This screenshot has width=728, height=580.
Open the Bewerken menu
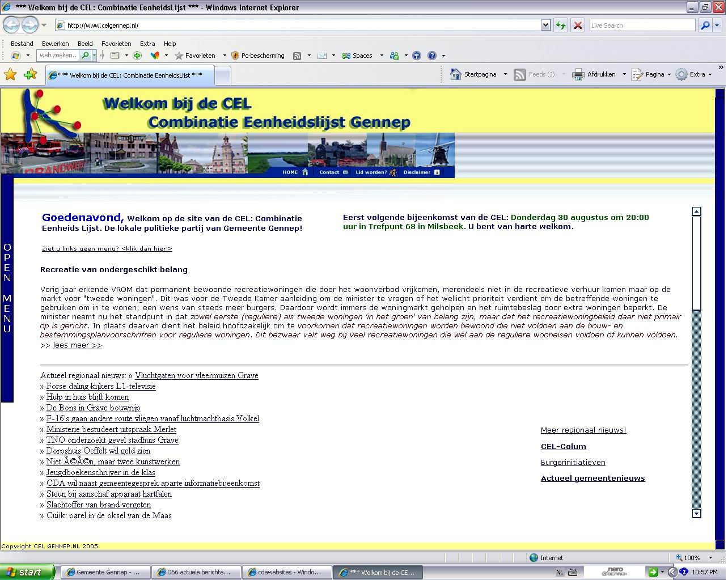56,44
